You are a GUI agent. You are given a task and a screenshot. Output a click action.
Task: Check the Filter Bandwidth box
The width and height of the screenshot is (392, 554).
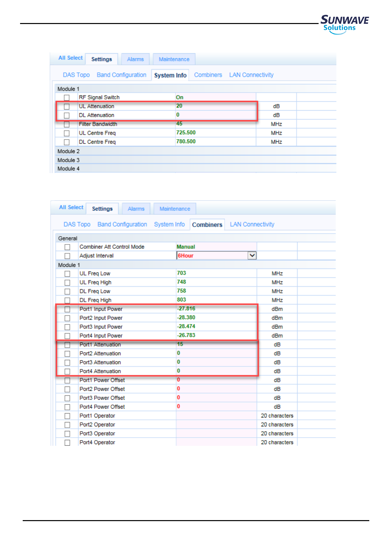tap(66, 124)
